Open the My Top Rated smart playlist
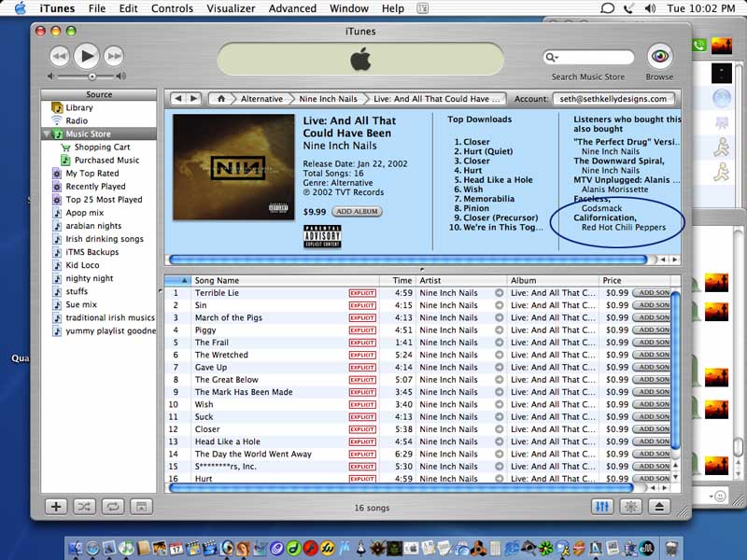This screenshot has width=747, height=560. point(92,174)
